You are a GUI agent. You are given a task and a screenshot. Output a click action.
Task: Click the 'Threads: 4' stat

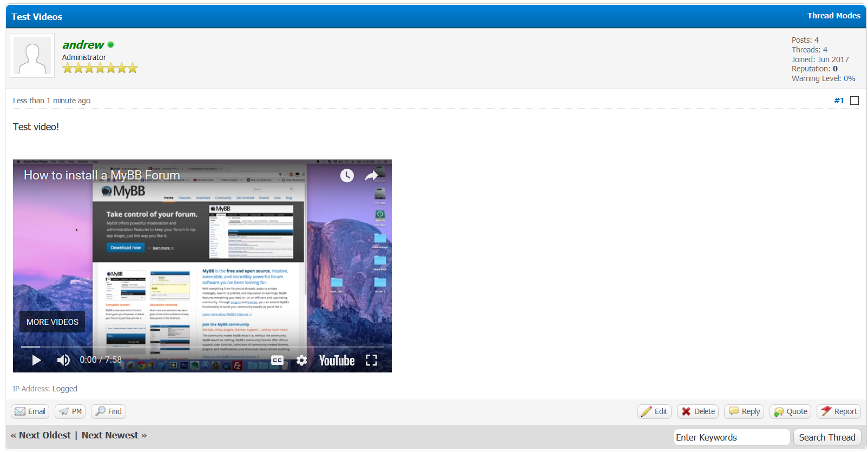point(809,50)
